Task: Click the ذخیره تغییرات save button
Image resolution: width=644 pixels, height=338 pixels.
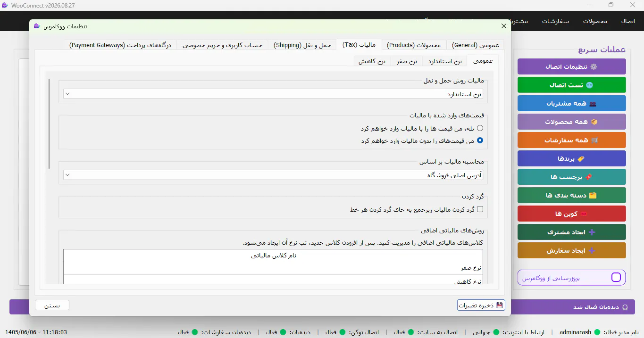Action: 481,305
